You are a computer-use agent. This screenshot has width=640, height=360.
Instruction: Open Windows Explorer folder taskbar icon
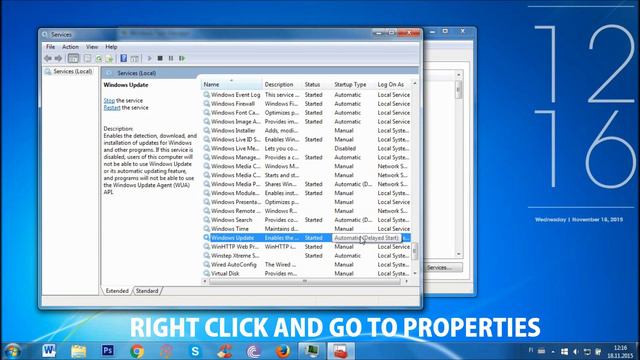pyautogui.click(x=78, y=351)
